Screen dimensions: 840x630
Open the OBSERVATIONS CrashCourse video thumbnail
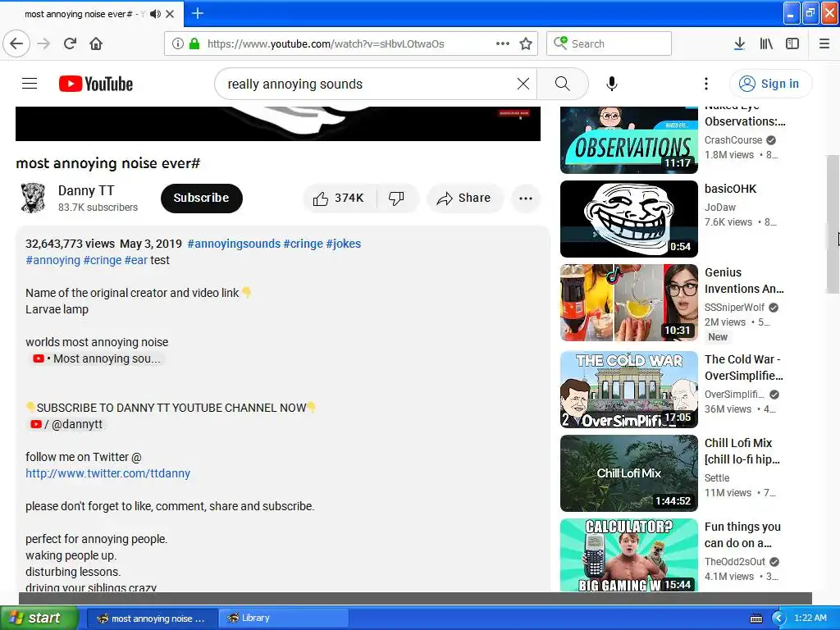629,139
